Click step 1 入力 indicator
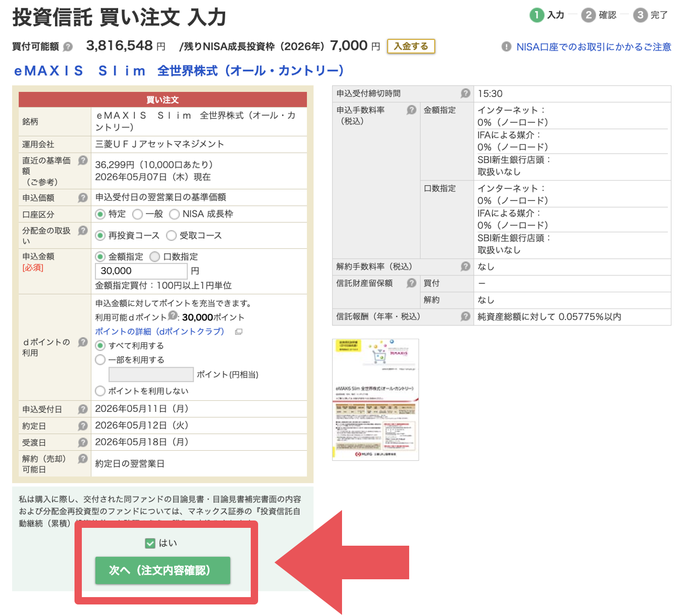The width and height of the screenshot is (683, 616). tap(547, 15)
